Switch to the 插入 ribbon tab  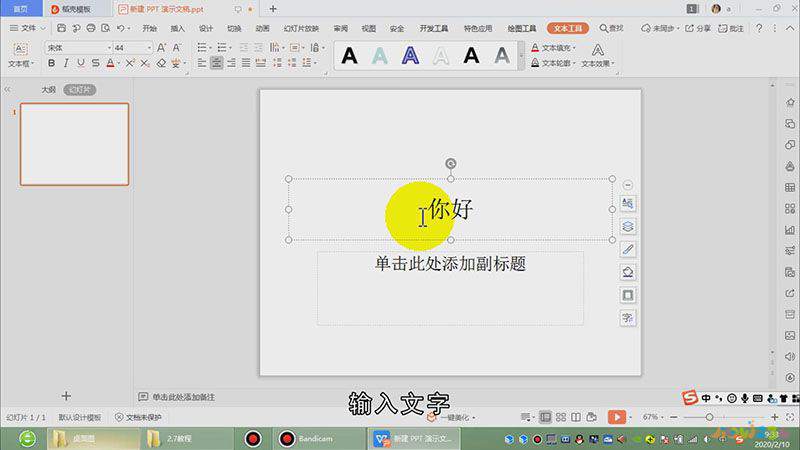[x=178, y=29]
